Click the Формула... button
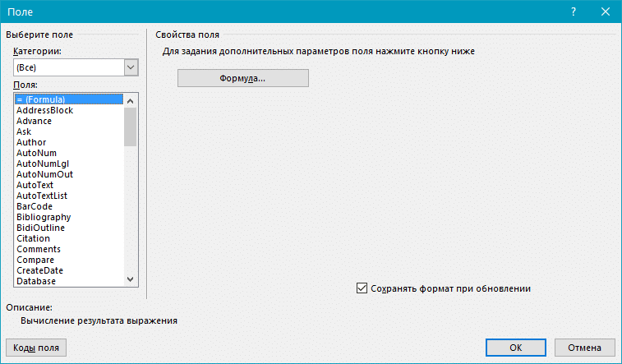 coord(242,78)
